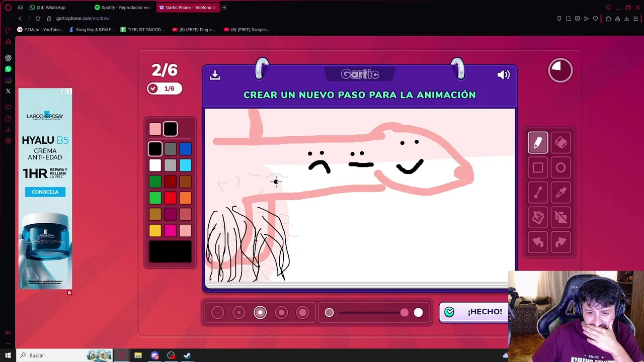Choose the dark green palette color
Image resolution: width=644 pixels, height=362 pixels.
[155, 182]
